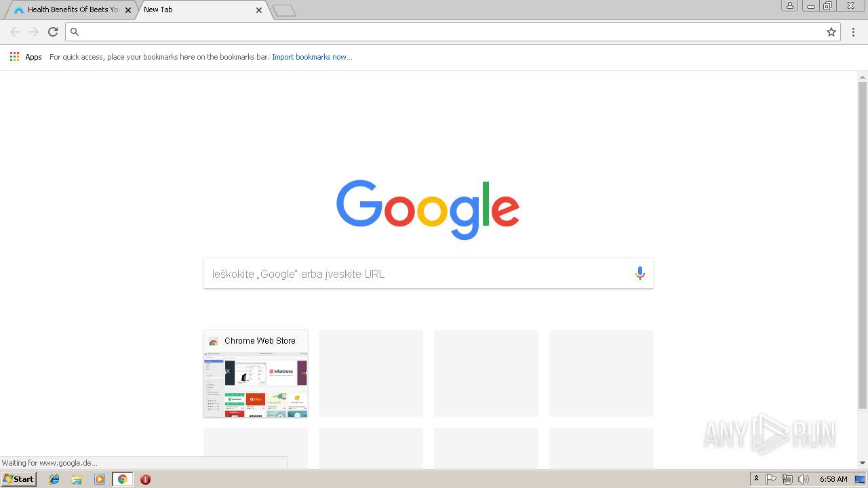Launch Internet Explorer from the taskbar
Viewport: 868px width, 488px height.
tap(54, 479)
